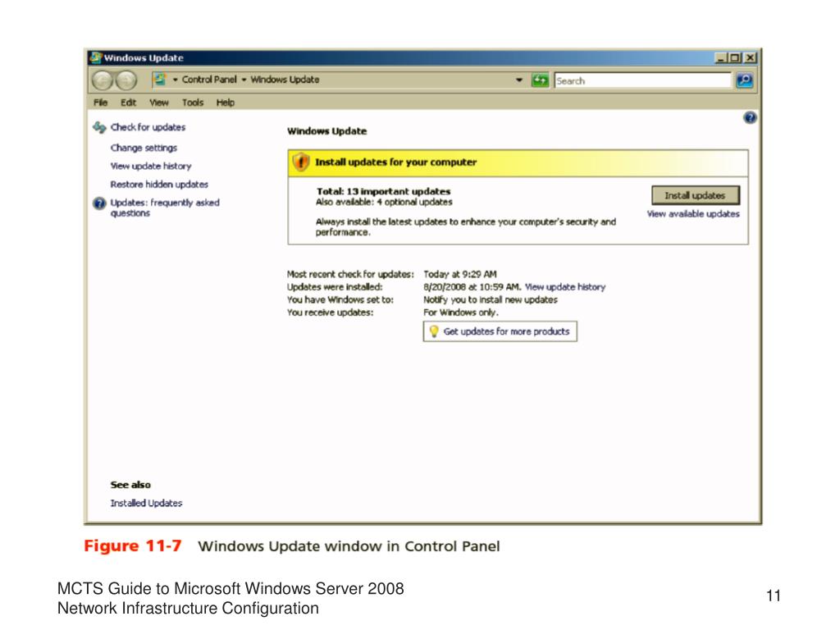Click the green Refresh button
This screenshot has height=630, width=840.
pos(540,80)
